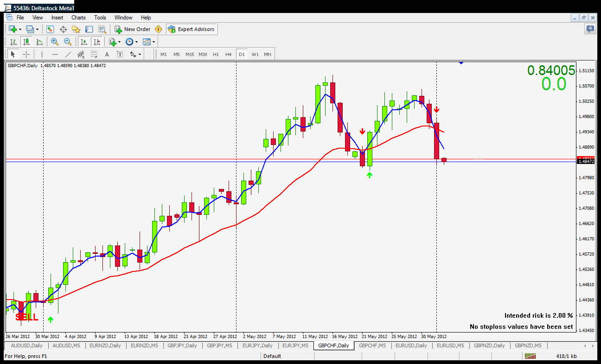Select the Crosshair tool
This screenshot has width=601, height=364.
tap(26, 54)
